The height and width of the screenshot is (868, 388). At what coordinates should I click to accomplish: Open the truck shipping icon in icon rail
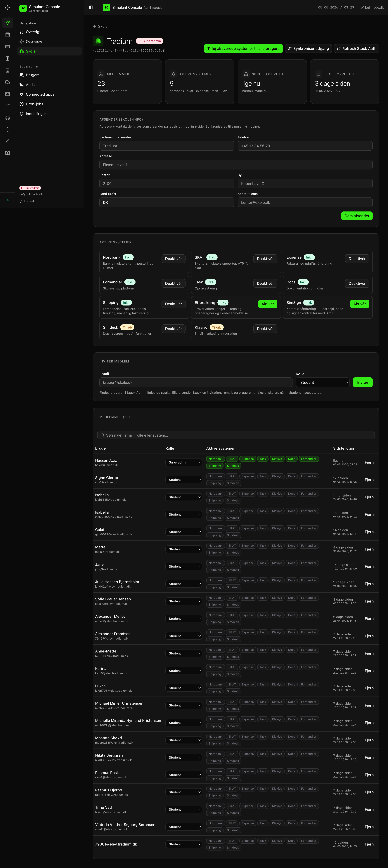[7, 82]
